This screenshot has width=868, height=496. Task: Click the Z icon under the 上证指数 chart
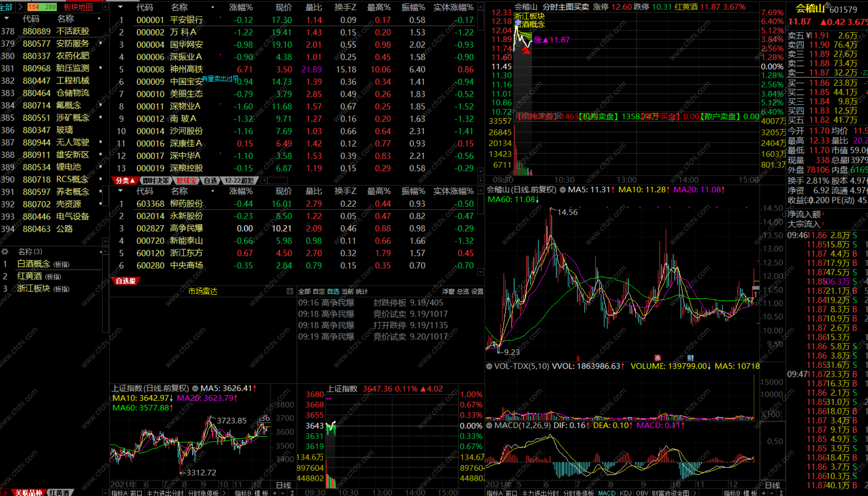pos(292,493)
